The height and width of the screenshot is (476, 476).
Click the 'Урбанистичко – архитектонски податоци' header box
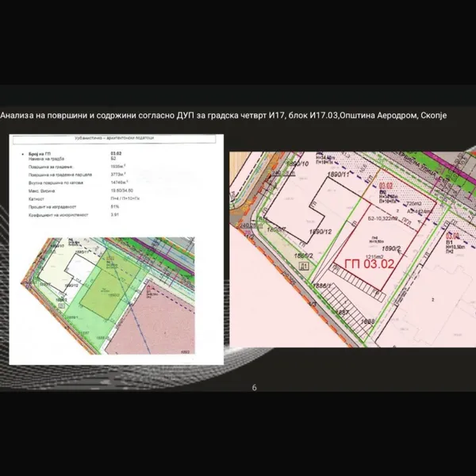[x=114, y=138]
